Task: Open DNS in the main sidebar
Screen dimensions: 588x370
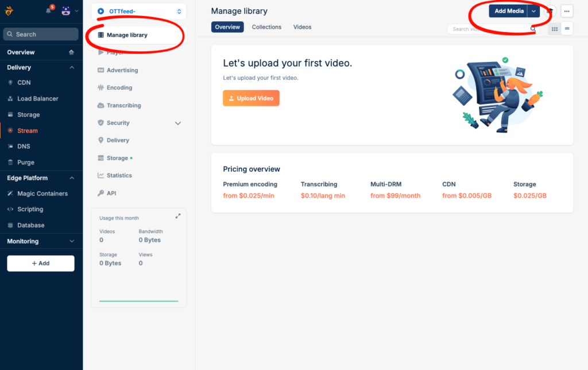Action: click(x=23, y=147)
